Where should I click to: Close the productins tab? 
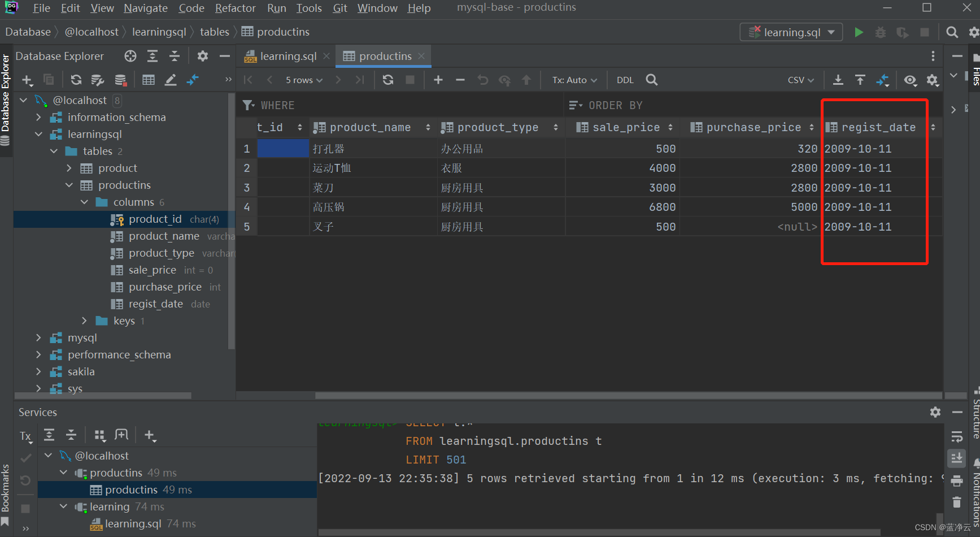click(421, 56)
